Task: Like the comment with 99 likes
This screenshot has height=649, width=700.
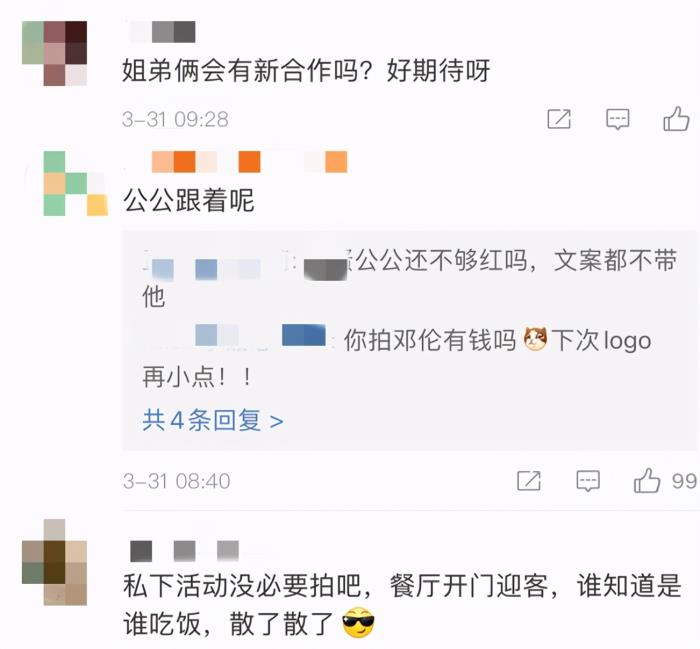Action: click(x=647, y=481)
